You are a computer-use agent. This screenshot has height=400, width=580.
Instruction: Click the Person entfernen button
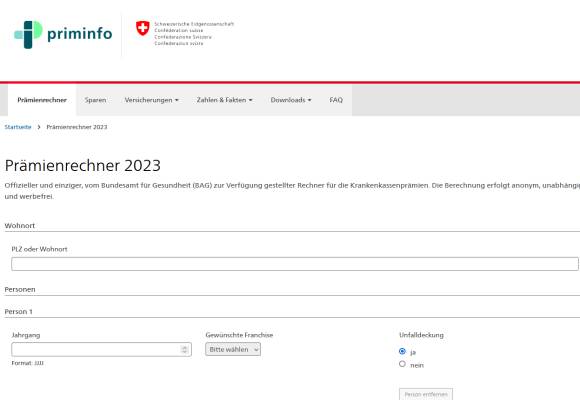click(426, 394)
